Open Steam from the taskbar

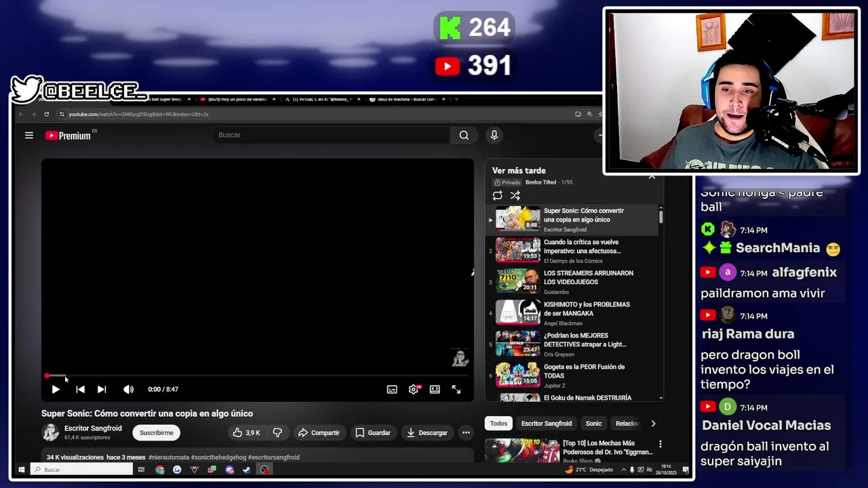[247, 470]
